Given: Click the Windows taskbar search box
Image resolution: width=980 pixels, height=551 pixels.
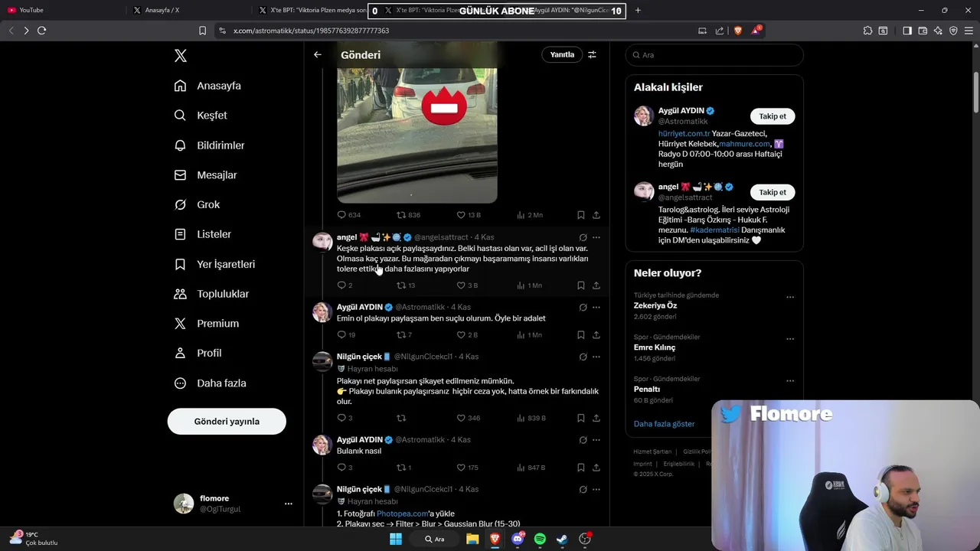Looking at the screenshot, I should [x=435, y=539].
